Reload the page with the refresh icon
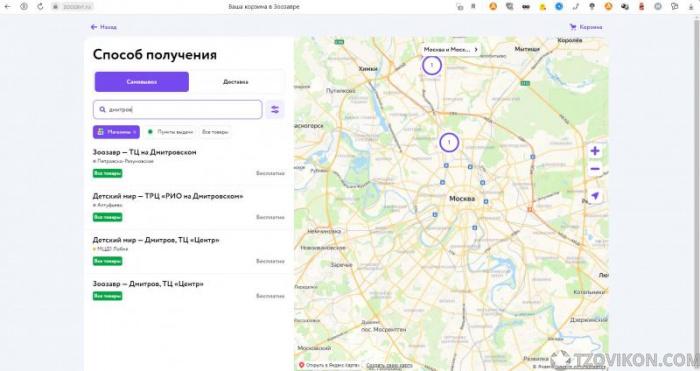Screen dimensions: 700x371 [40, 7]
